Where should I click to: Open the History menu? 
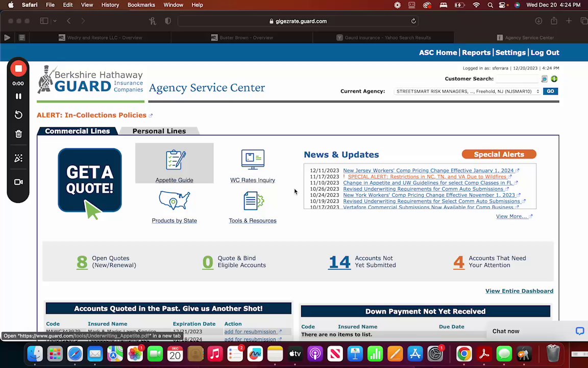pos(110,5)
